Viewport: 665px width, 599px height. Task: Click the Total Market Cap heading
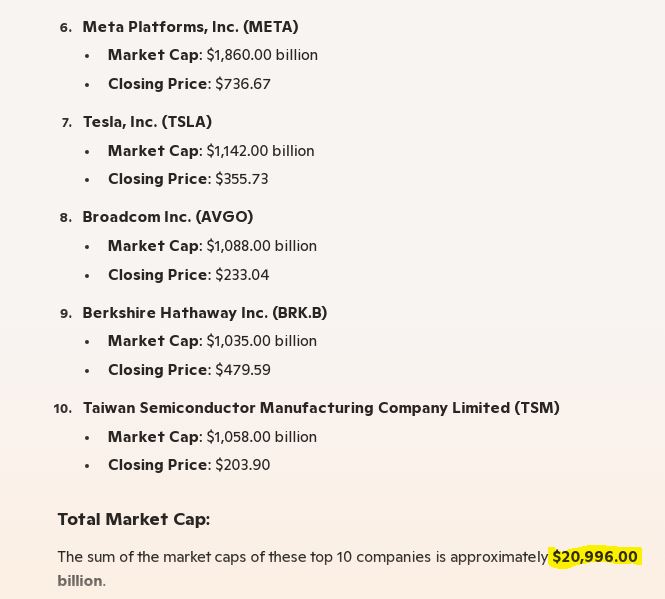point(133,519)
